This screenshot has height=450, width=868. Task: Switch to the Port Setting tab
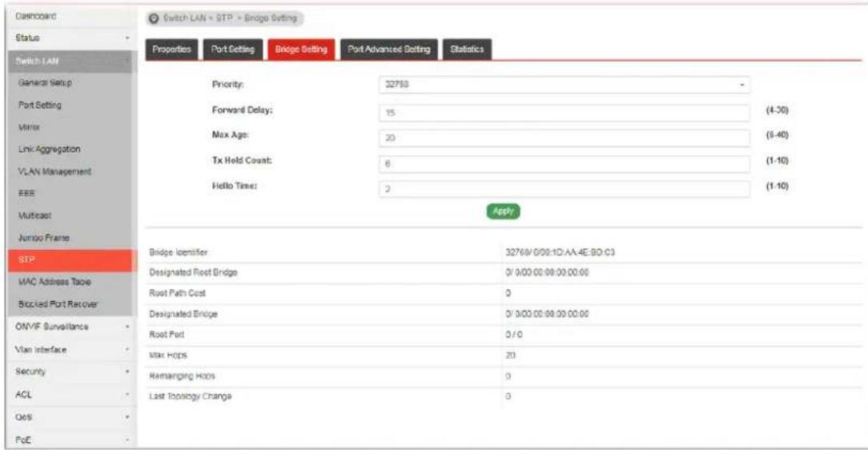click(232, 50)
